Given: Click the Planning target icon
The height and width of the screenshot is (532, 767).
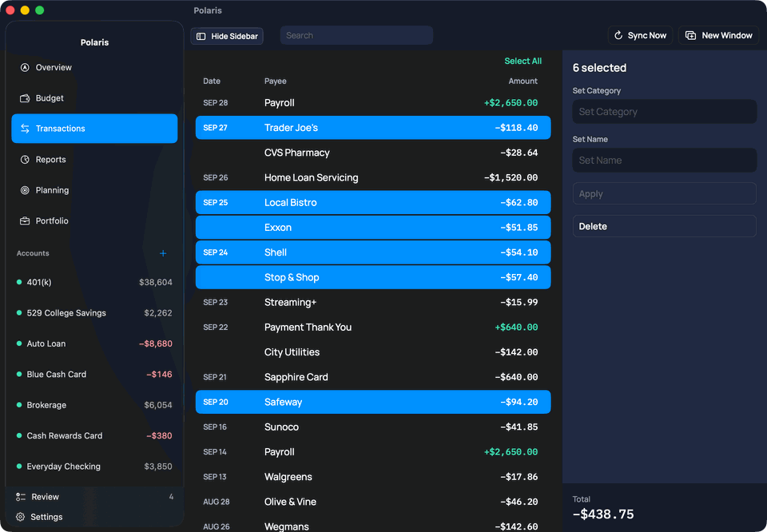Looking at the screenshot, I should (25, 190).
